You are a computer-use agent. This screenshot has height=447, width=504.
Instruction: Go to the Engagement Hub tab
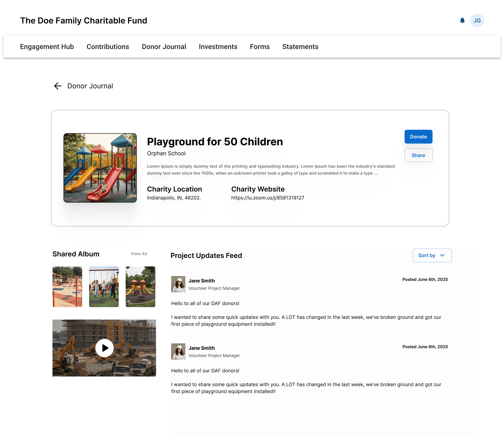[x=47, y=47]
